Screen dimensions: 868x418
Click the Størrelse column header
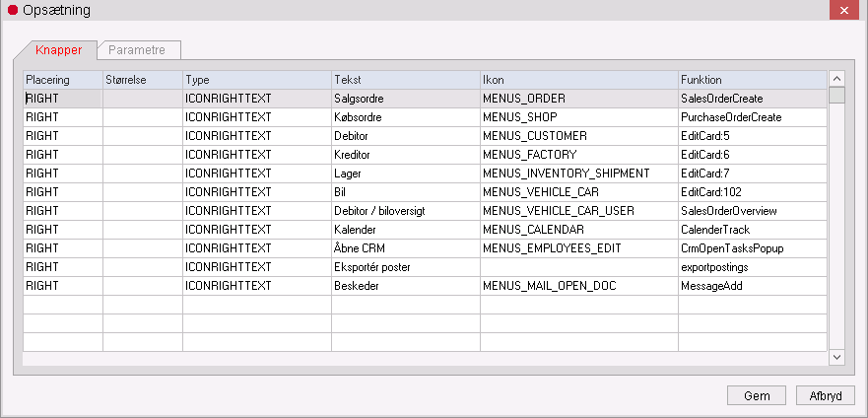pos(143,79)
